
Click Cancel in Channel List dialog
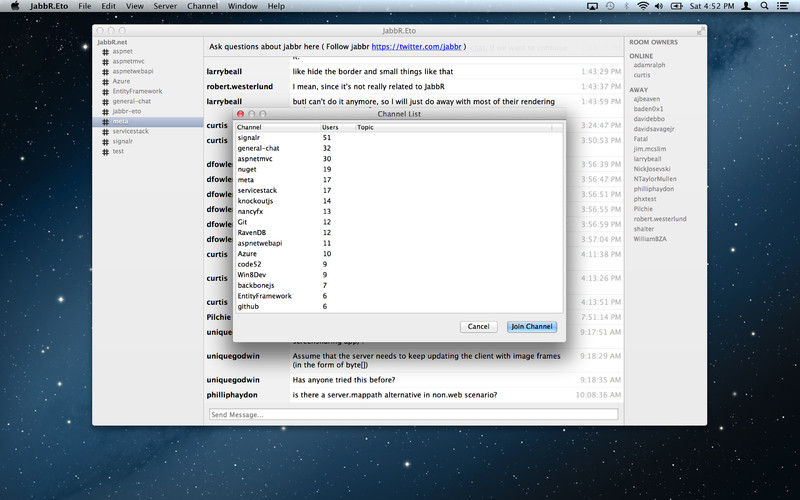click(x=479, y=327)
